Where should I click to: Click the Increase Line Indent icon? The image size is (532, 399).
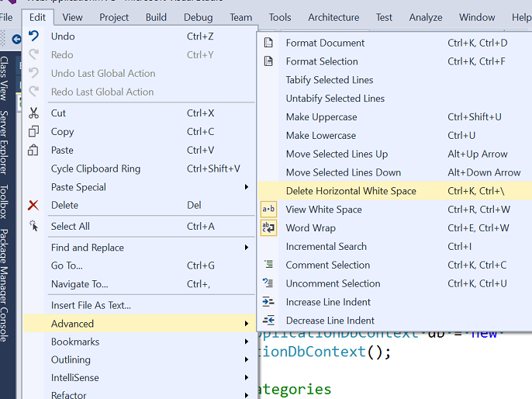(x=268, y=302)
